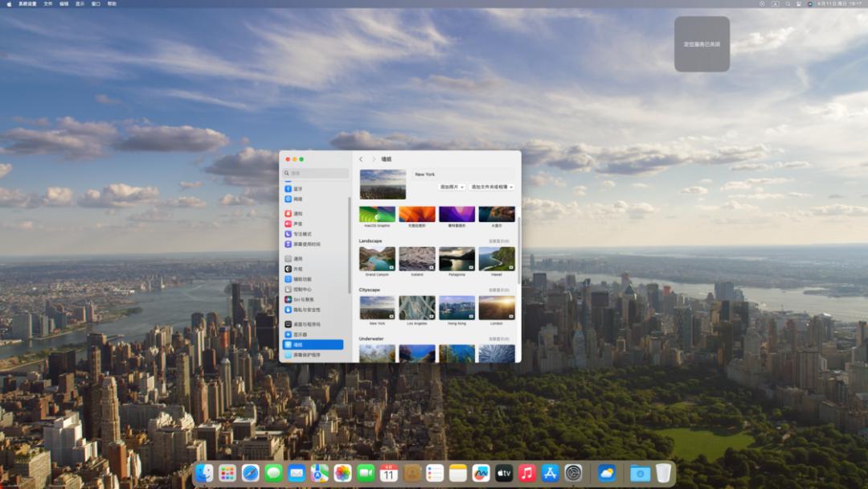The width and height of the screenshot is (868, 489).
Task: Open Add Folder or Album (添加文件夹或相簿) dropdown
Action: click(x=492, y=187)
